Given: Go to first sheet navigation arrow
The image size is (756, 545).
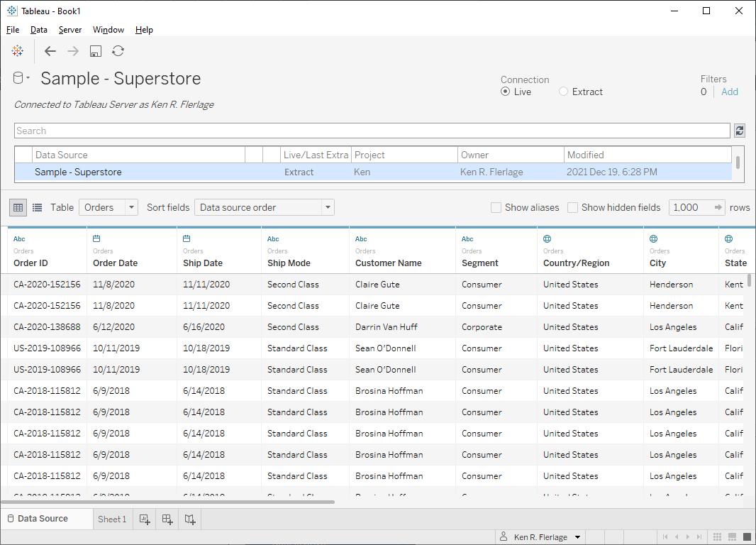Looking at the screenshot, I should point(665,536).
